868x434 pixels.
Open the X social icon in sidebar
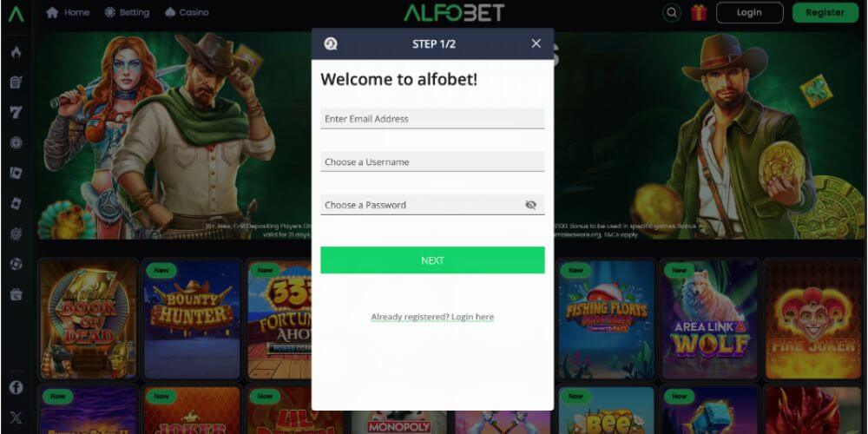16,418
